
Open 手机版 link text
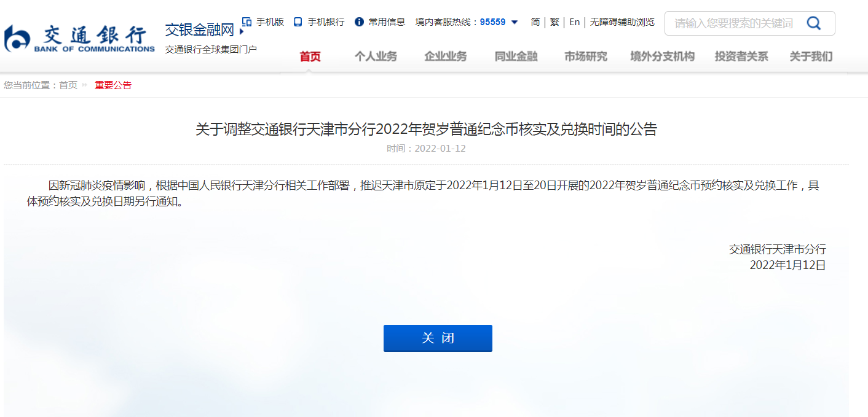click(x=270, y=22)
